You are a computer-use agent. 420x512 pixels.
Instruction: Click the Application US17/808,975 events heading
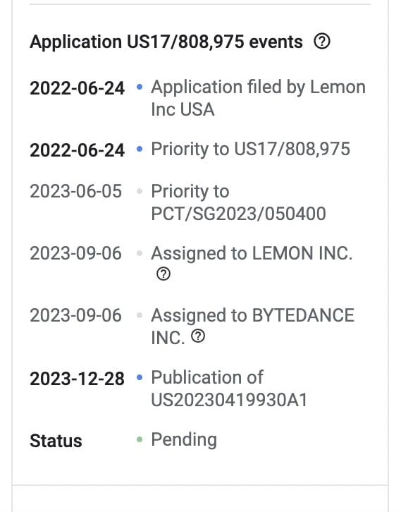pos(166,42)
